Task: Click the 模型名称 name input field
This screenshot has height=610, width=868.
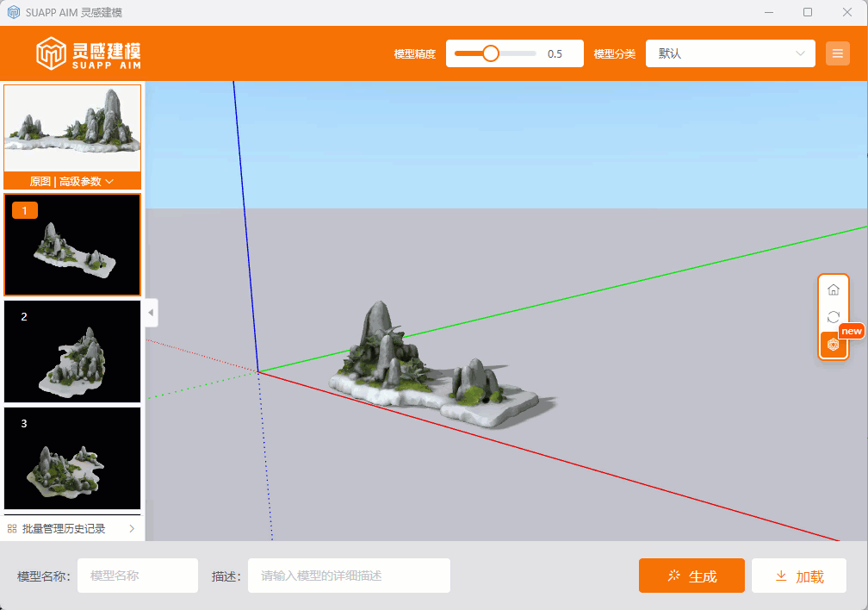Action: (x=138, y=576)
